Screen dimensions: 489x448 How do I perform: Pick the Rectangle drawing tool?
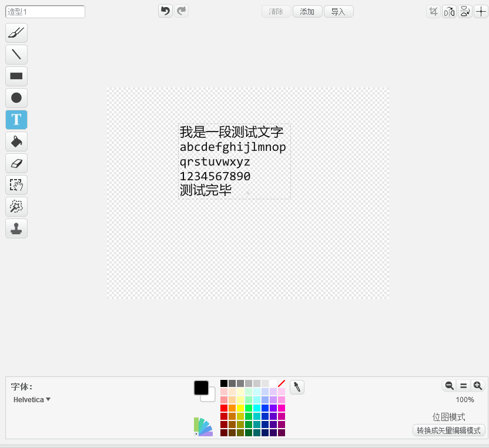pyautogui.click(x=16, y=76)
